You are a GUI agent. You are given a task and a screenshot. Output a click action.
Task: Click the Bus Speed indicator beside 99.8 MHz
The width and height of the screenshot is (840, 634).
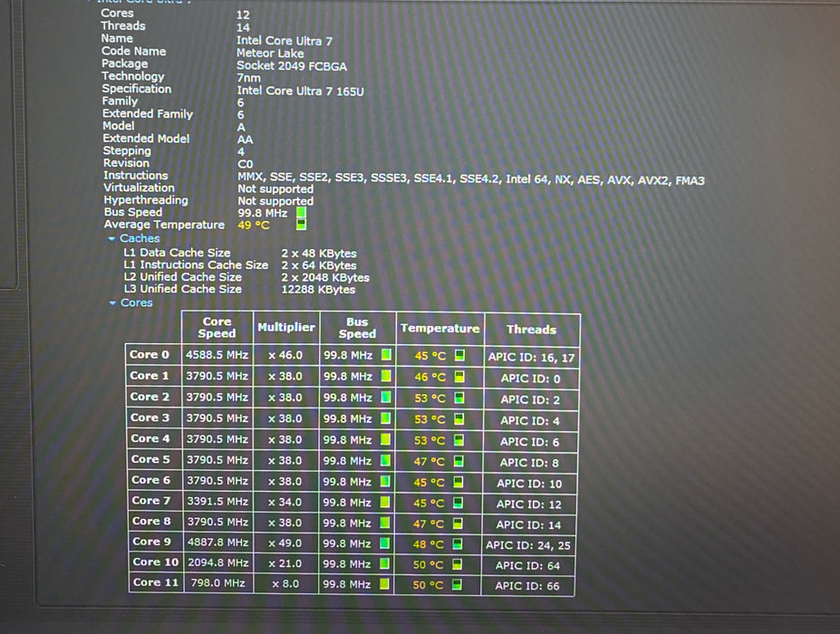click(302, 213)
